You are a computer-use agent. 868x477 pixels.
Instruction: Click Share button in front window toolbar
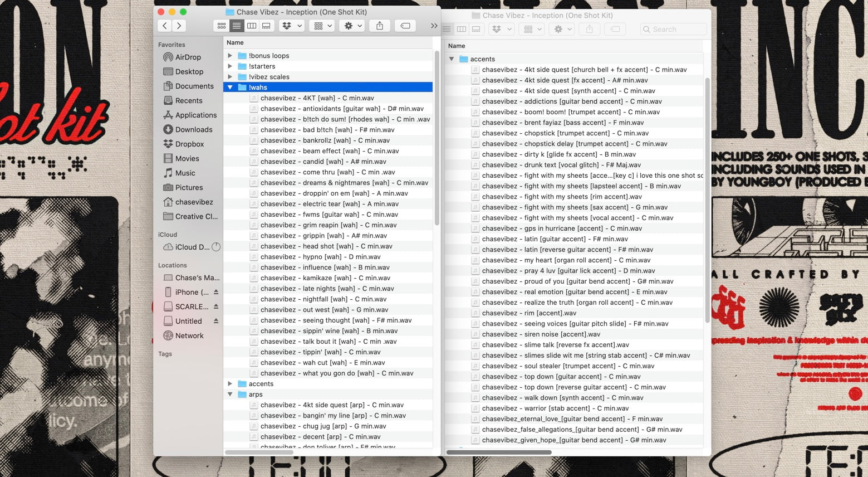pos(380,26)
